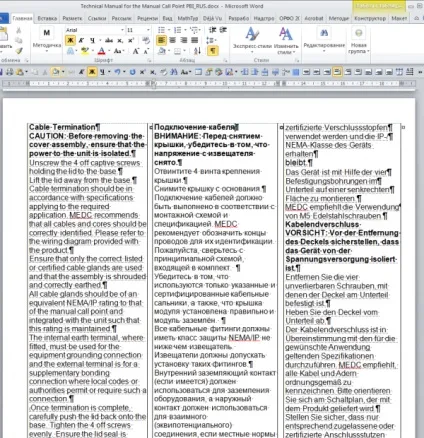Apply the yellow text highlight color
This screenshot has width=424, height=438.
point(85,51)
